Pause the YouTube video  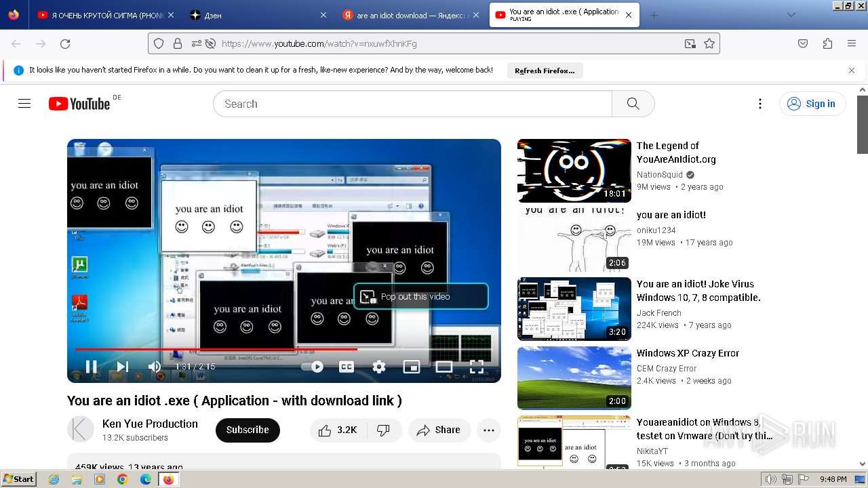[x=91, y=367]
